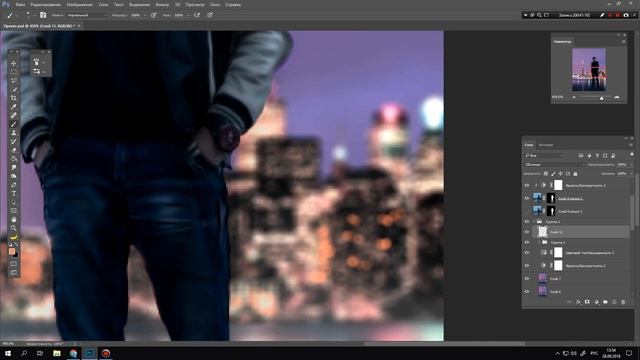Select black mask of Слой 8 копия 2

pos(551,198)
